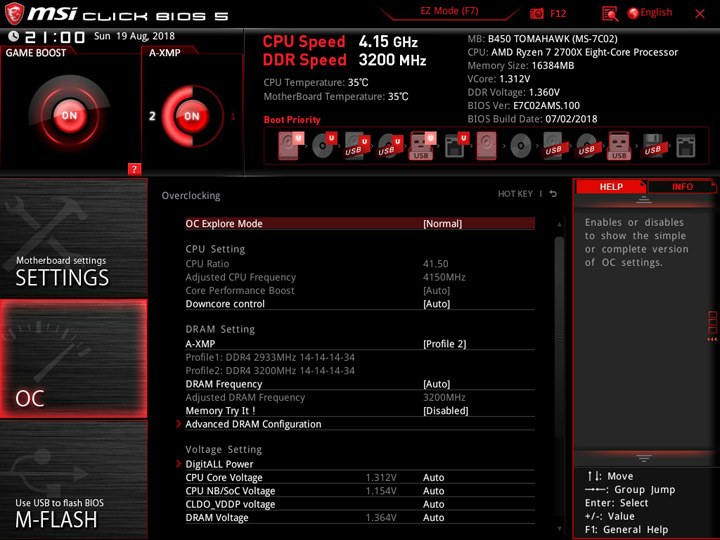Select the legacy hard disk boot icon without U badge
Image resolution: width=720 pixels, height=540 pixels.
pos(486,146)
